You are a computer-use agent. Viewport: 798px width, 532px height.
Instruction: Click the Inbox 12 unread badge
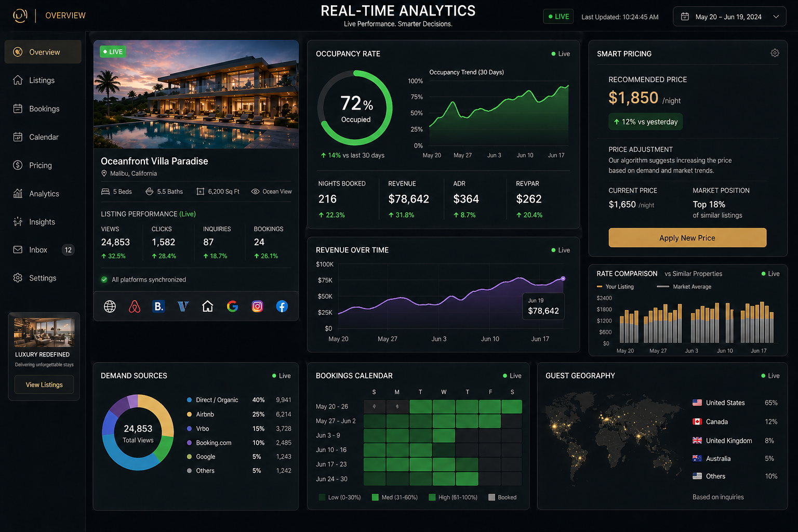point(68,250)
